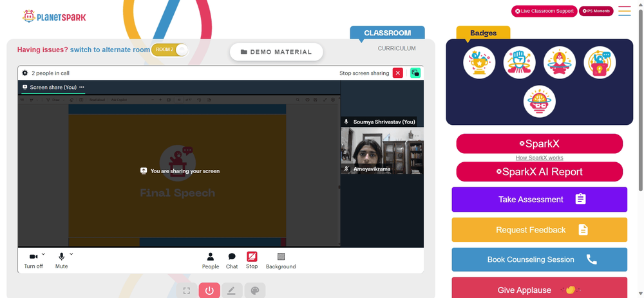This screenshot has width=644, height=298.
Task: Click the PlanetSpark logo
Action: [x=54, y=17]
